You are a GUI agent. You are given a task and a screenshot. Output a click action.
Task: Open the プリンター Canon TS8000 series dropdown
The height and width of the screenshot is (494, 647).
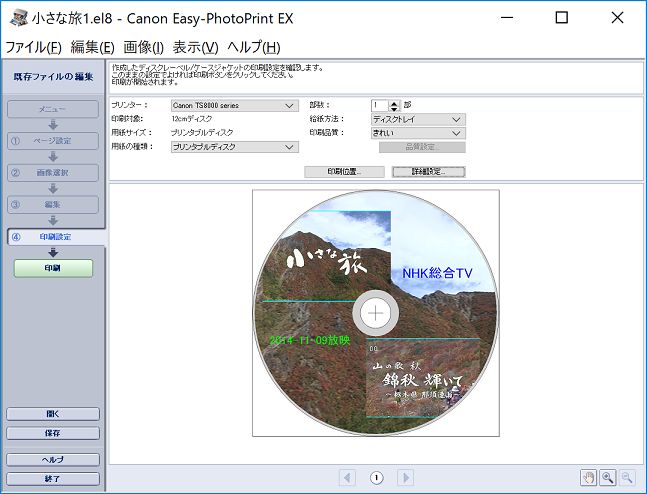pyautogui.click(x=234, y=106)
